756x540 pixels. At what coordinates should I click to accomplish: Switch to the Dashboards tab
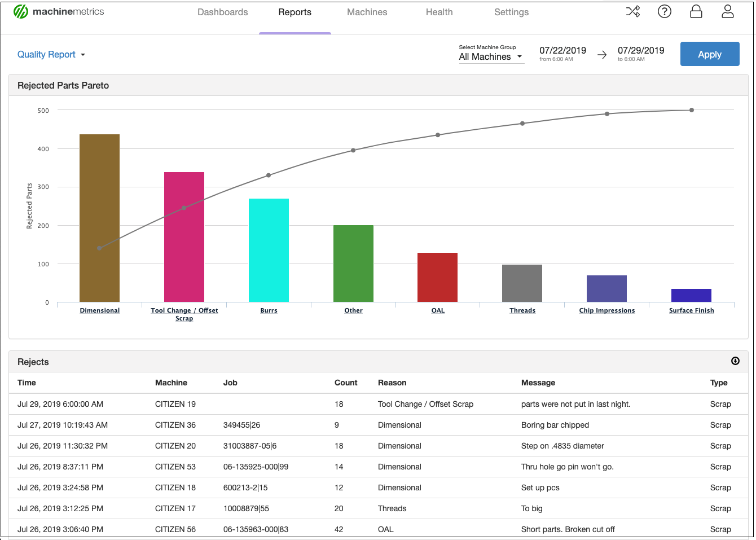click(x=222, y=12)
